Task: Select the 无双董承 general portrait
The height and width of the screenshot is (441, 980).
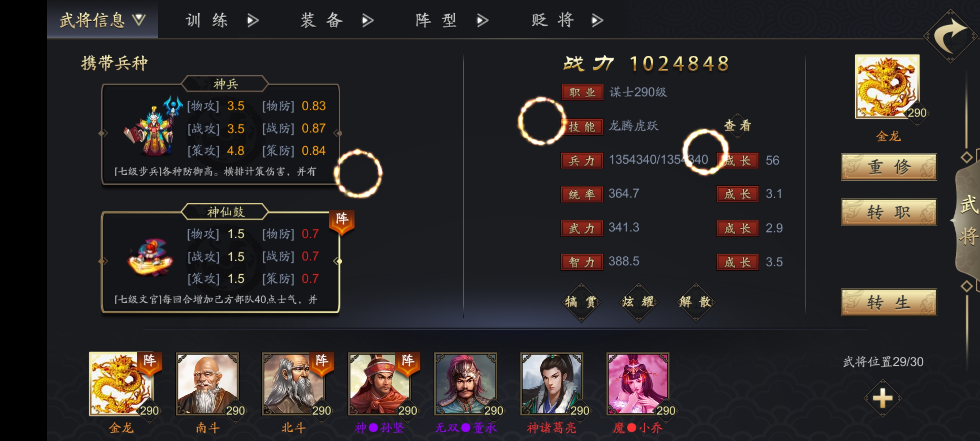Action: (466, 383)
